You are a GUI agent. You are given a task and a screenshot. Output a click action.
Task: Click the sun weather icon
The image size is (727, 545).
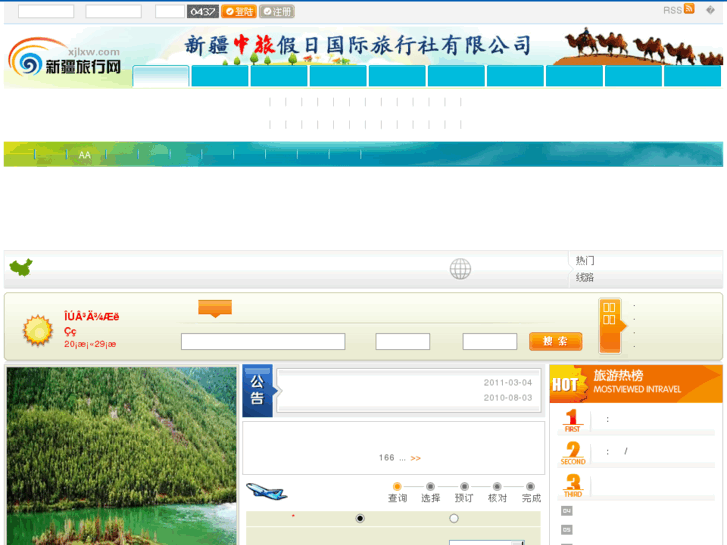tap(38, 330)
